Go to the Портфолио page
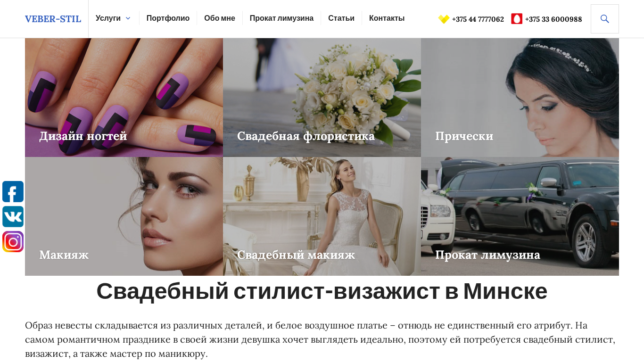644x362 pixels. (168, 18)
